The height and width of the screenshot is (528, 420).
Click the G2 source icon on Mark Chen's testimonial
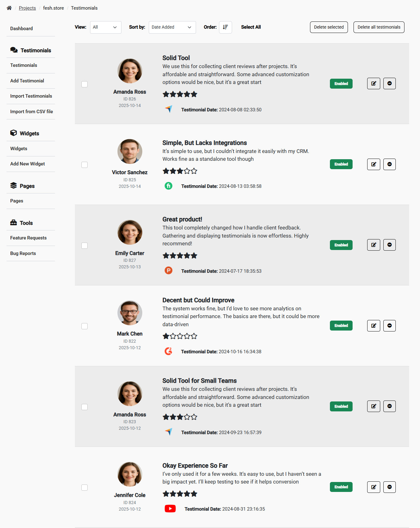coord(168,351)
